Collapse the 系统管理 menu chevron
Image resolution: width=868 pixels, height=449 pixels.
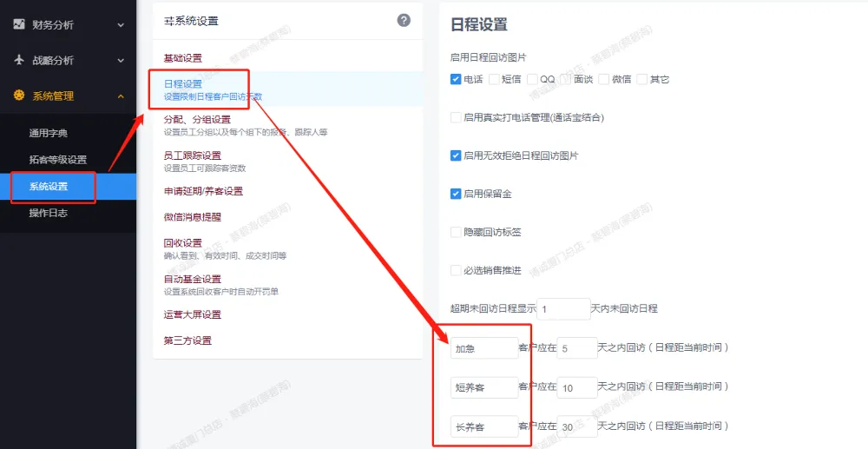(x=121, y=96)
